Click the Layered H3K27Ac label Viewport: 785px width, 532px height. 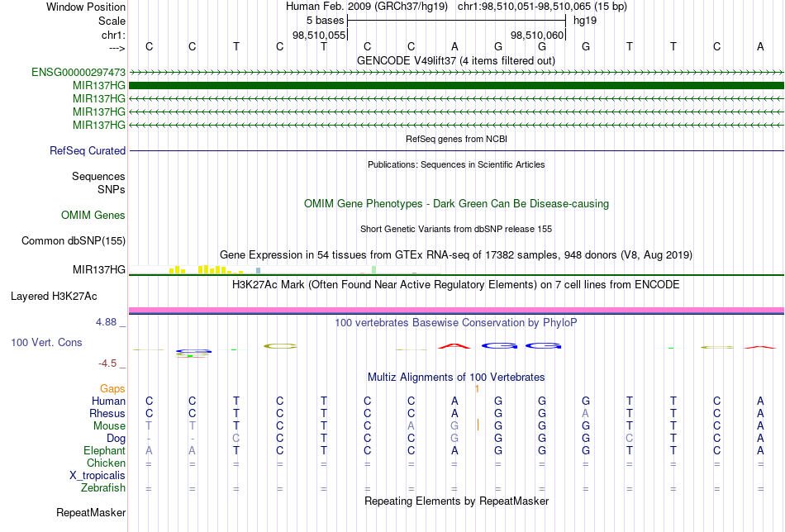pos(54,297)
